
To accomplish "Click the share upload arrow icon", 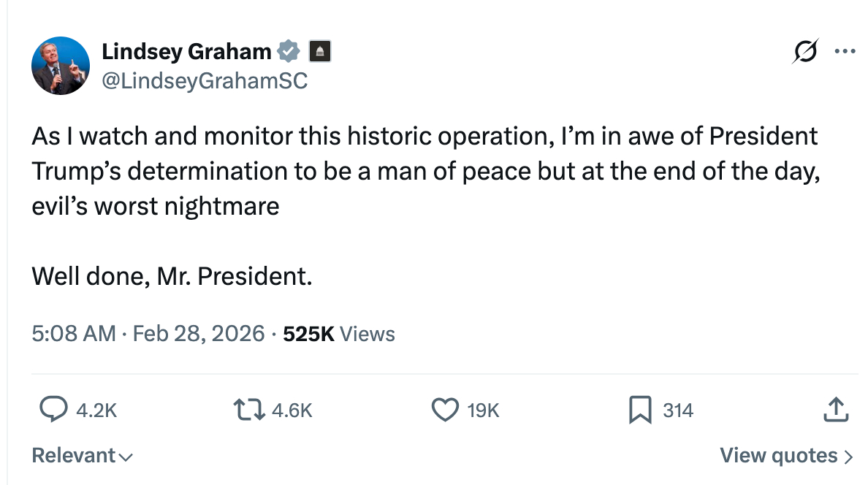I will click(837, 410).
